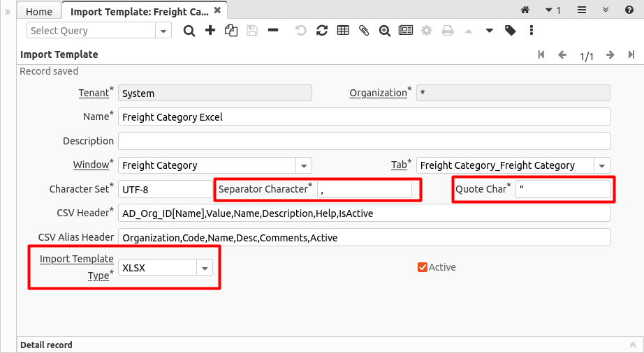The height and width of the screenshot is (353, 644).
Task: Close the Import Template tab
Action: tap(217, 10)
